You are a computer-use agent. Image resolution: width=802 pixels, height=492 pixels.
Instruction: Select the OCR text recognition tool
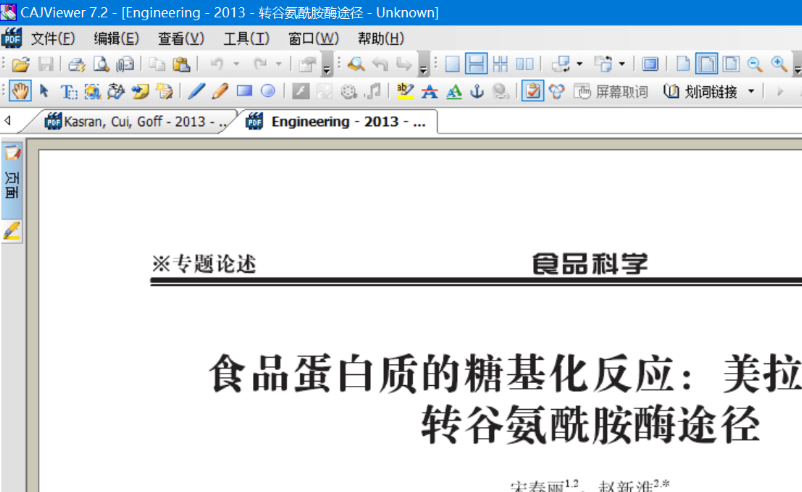click(116, 92)
